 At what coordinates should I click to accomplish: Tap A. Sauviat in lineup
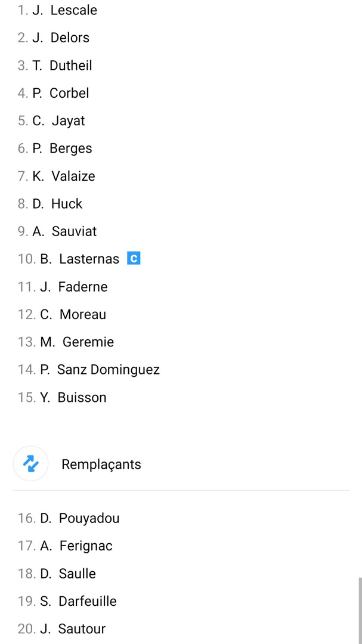click(x=64, y=231)
